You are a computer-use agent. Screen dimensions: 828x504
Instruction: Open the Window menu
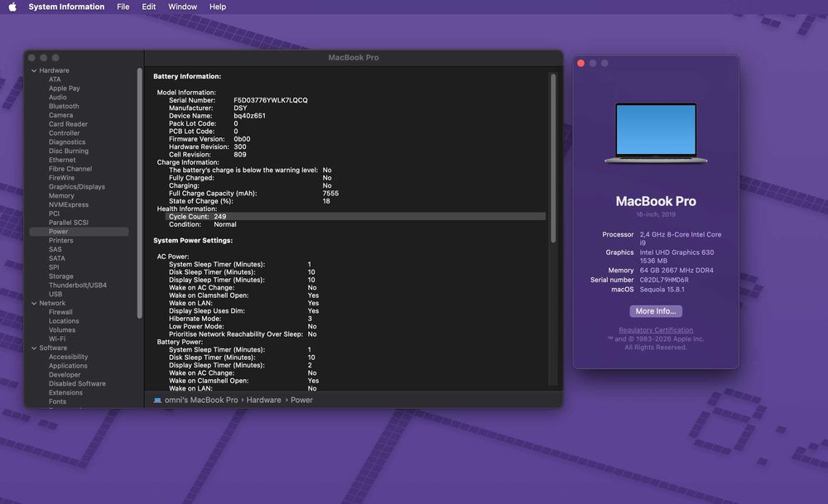182,7
